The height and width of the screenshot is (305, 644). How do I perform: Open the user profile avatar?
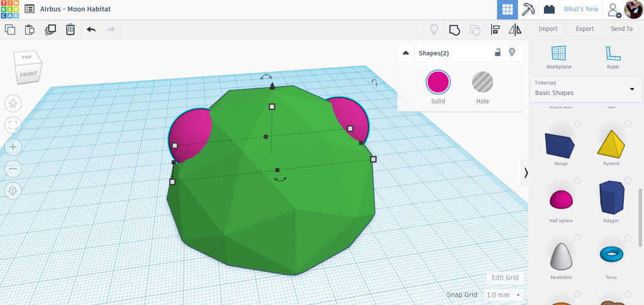(633, 9)
